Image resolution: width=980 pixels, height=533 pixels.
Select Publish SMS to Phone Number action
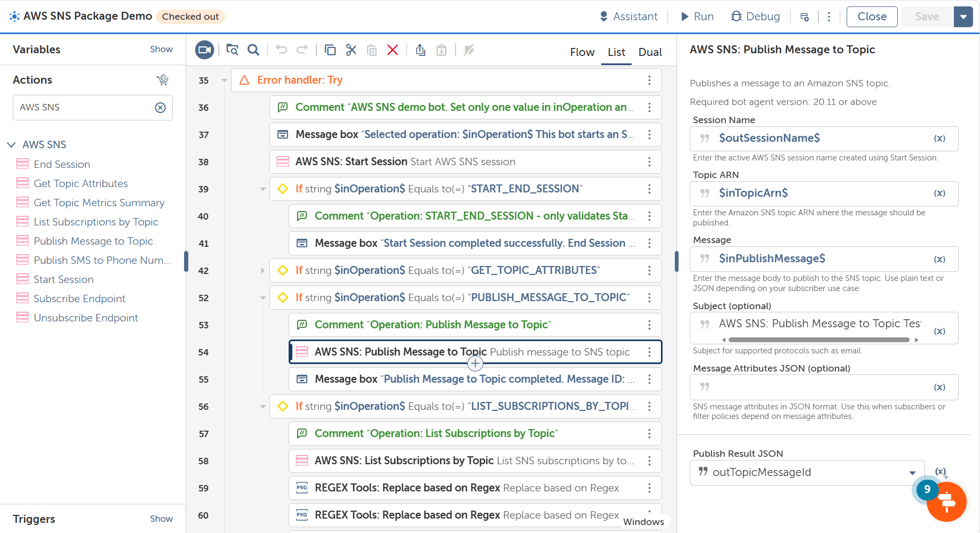coord(102,260)
